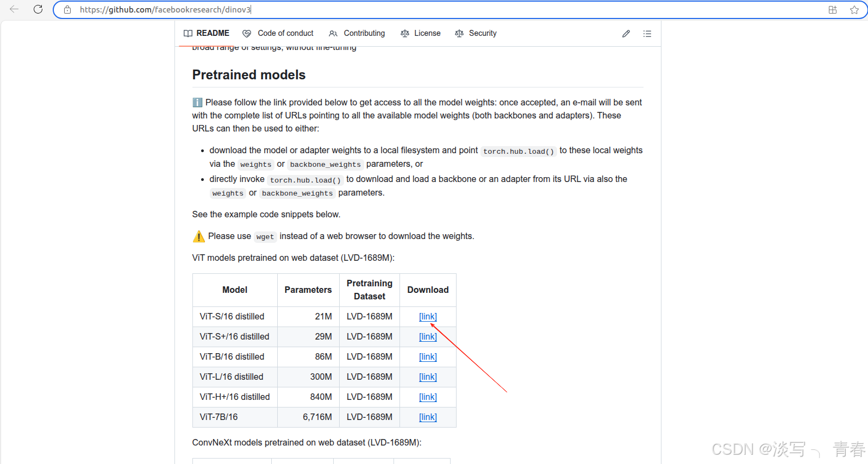Click the people icon beside Contributing
The image size is (868, 464).
tap(333, 34)
